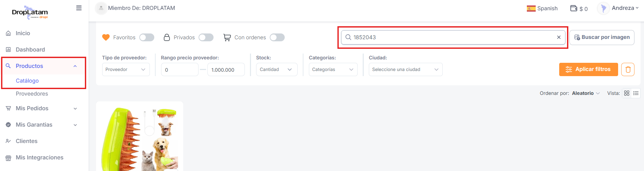The width and height of the screenshot is (644, 171).
Task: Switch to grid view icon
Action: click(x=627, y=93)
